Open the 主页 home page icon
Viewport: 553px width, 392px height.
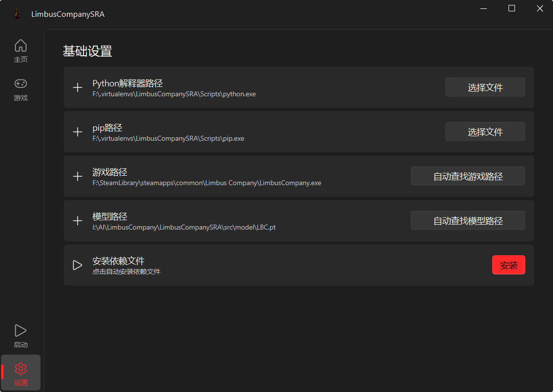(21, 46)
